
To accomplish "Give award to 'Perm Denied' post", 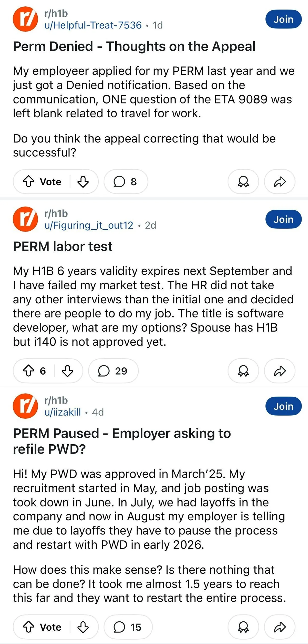I will pos(243,181).
